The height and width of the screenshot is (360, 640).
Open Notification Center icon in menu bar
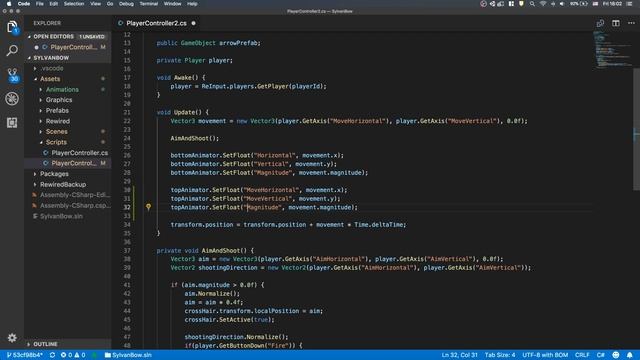(x=630, y=4)
